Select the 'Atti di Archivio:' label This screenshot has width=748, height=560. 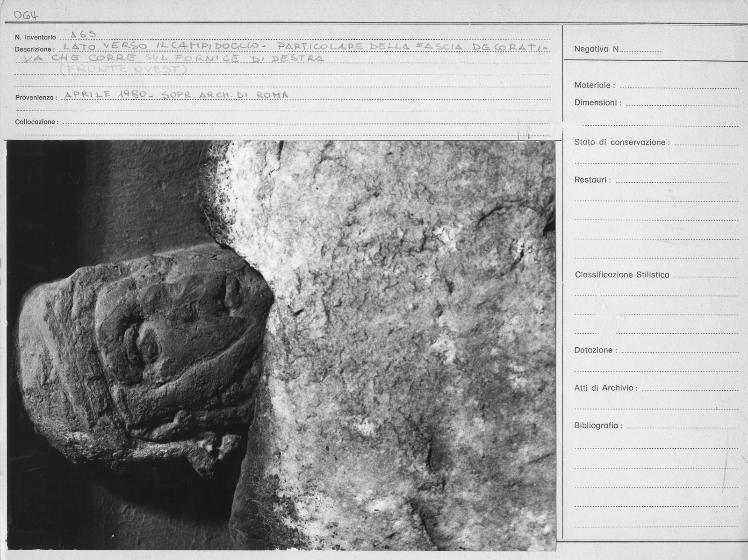click(x=606, y=388)
